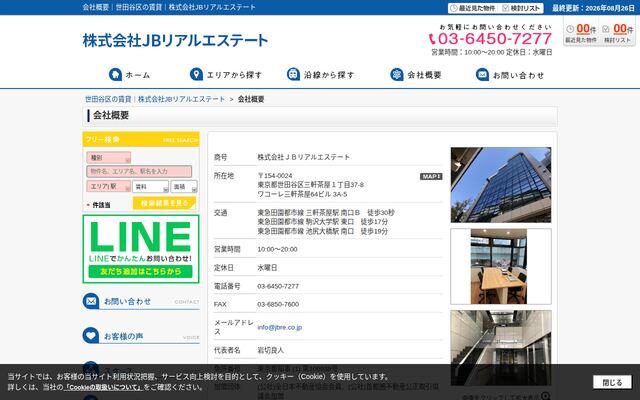The height and width of the screenshot is (400, 640).
Task: Click the 株式会社JBリアルエステート logo
Action: coord(176,40)
